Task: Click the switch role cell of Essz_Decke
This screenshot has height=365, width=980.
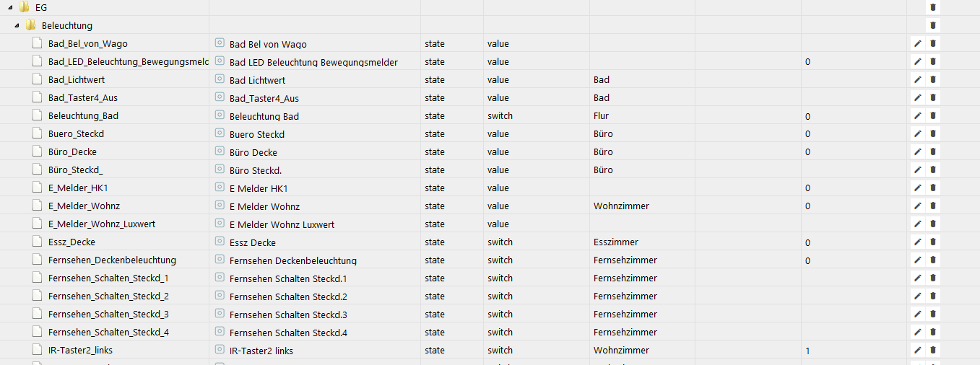Action: click(500, 242)
